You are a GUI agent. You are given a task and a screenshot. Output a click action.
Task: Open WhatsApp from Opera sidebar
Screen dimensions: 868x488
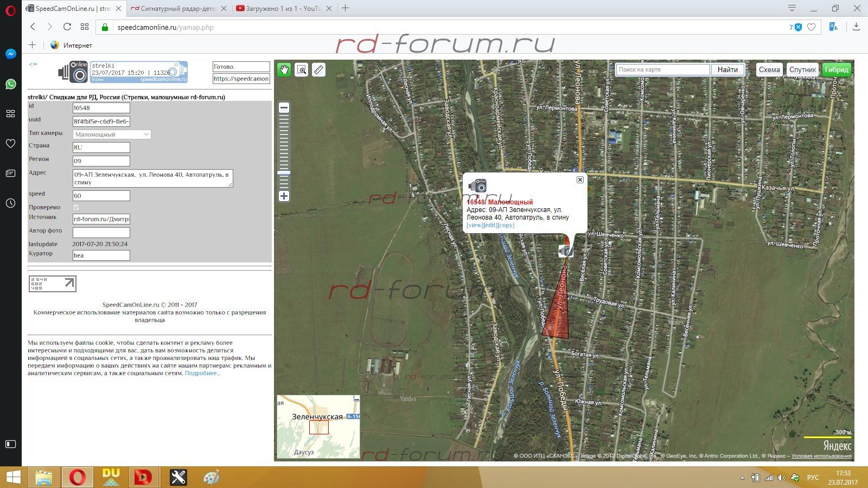click(10, 84)
